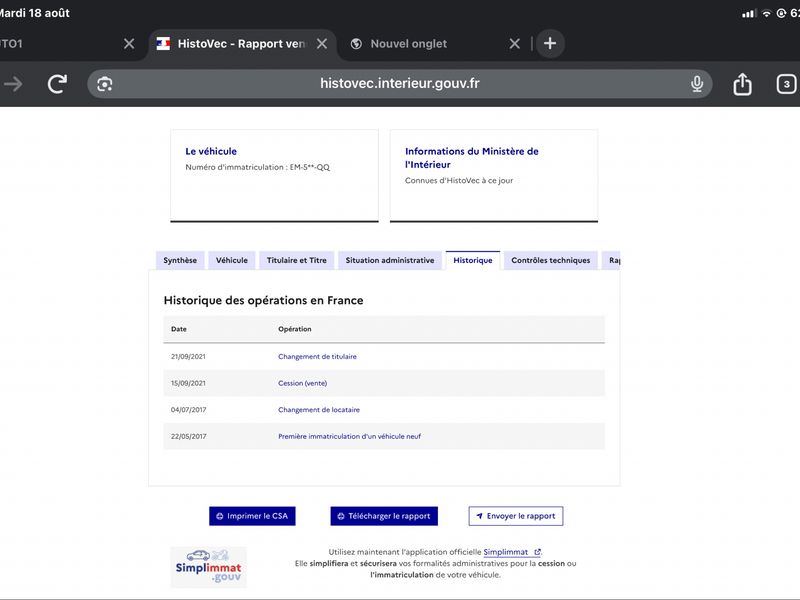The width and height of the screenshot is (800, 600).
Task: Reload the page with the refresh icon
Action: [x=57, y=84]
